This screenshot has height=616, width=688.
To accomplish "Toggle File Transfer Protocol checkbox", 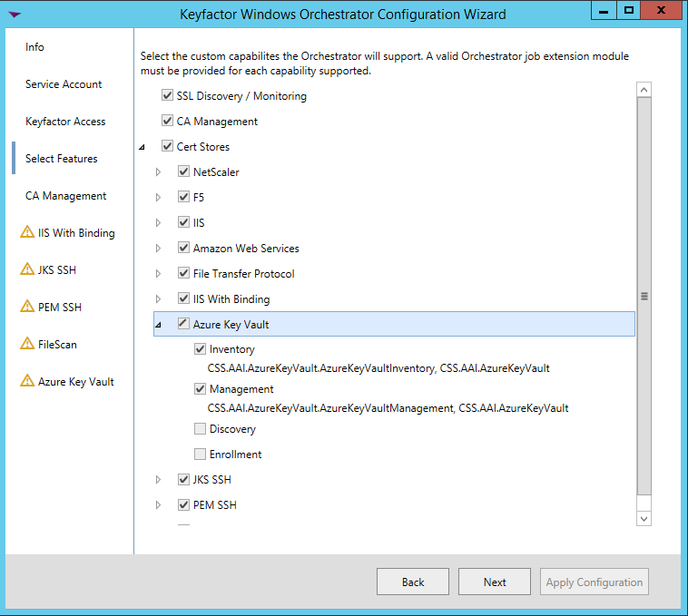I will (x=183, y=273).
